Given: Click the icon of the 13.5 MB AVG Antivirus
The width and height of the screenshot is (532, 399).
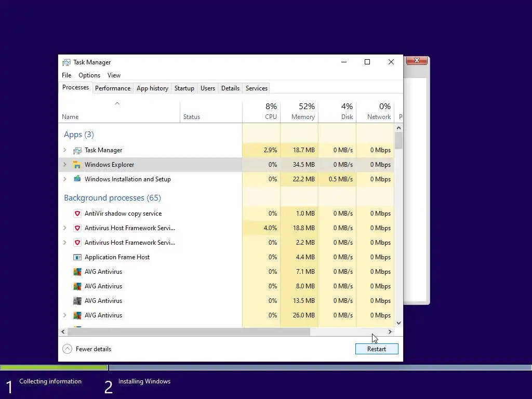Looking at the screenshot, I should point(77,301).
